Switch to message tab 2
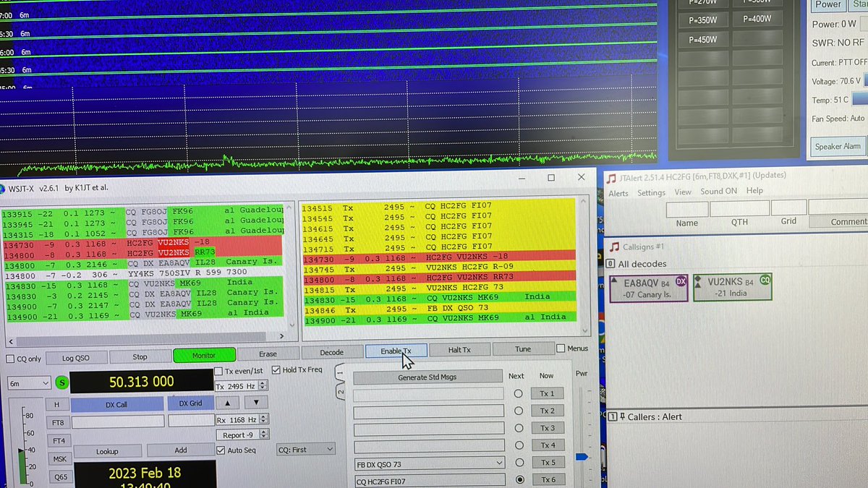 pos(341,393)
